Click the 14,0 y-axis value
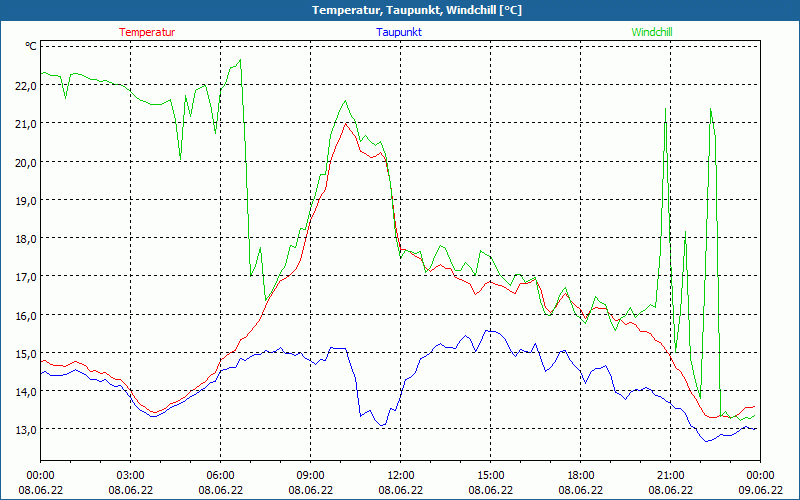Image resolution: width=800 pixels, height=500 pixels. tap(26, 392)
